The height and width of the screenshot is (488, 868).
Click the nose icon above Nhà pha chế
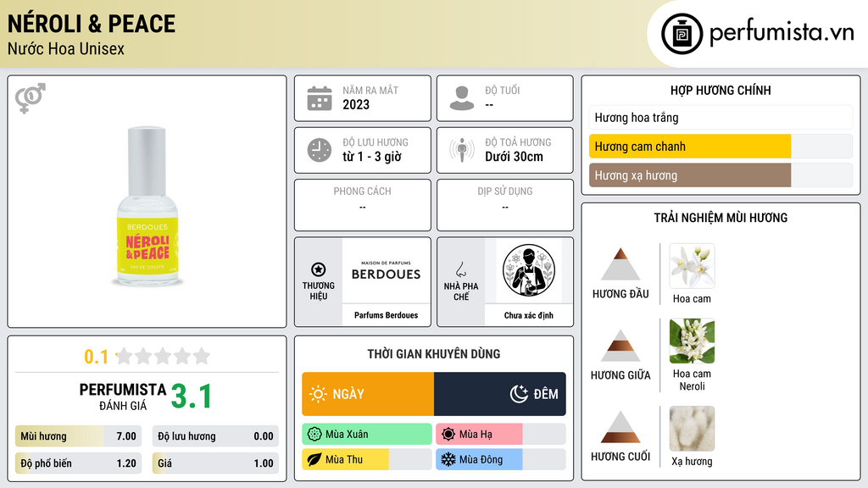(x=460, y=269)
